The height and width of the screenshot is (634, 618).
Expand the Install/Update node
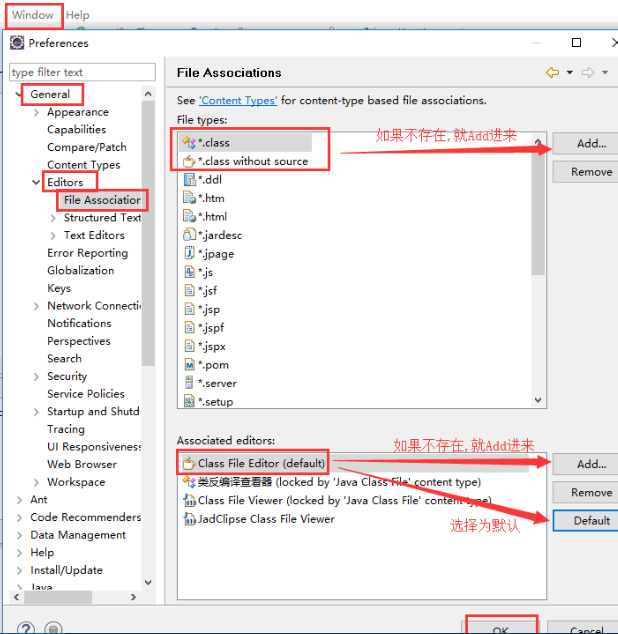pos(19,571)
